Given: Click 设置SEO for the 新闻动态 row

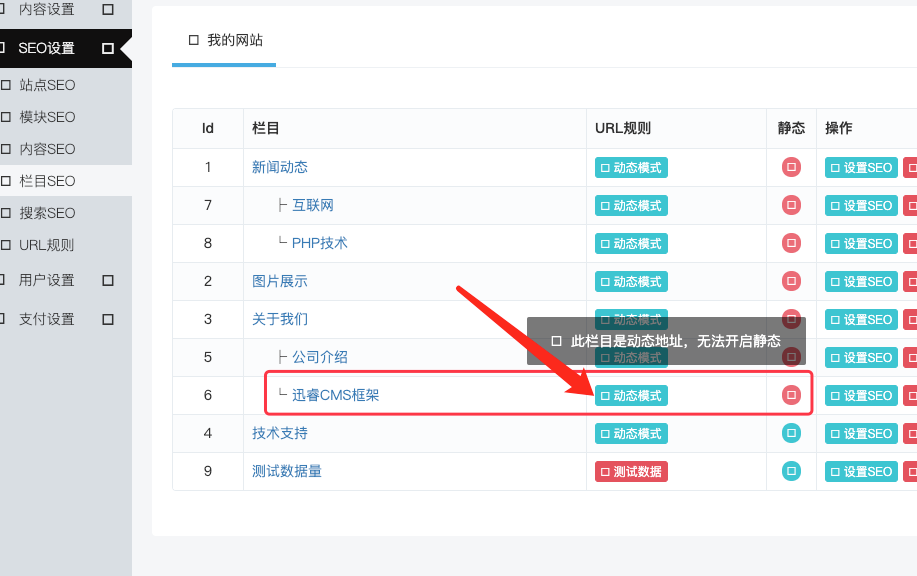Looking at the screenshot, I should pyautogui.click(x=861, y=168).
